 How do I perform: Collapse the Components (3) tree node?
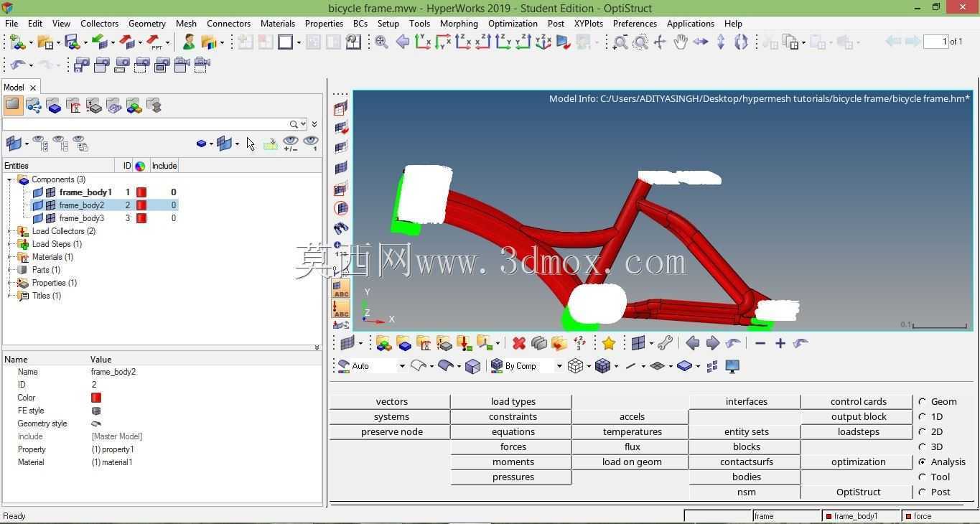tap(9, 179)
